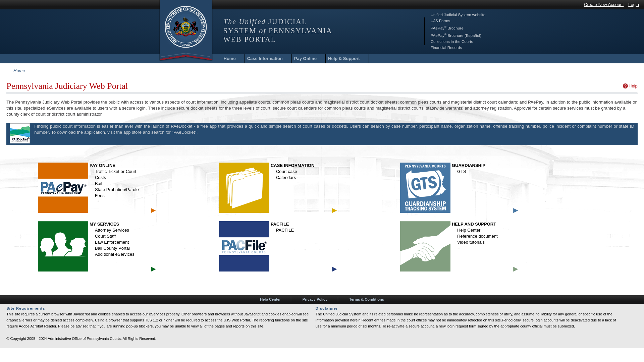Click the PACFILE section heading

[280, 224]
